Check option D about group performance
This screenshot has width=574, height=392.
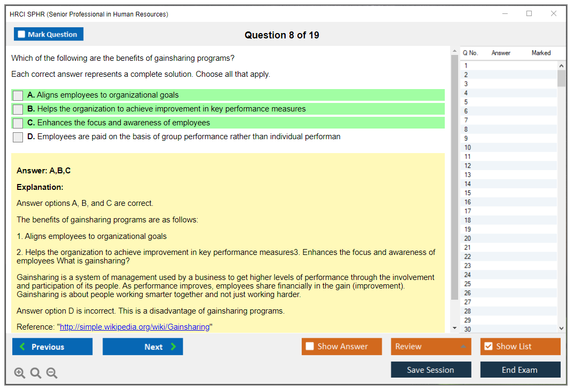pos(18,137)
